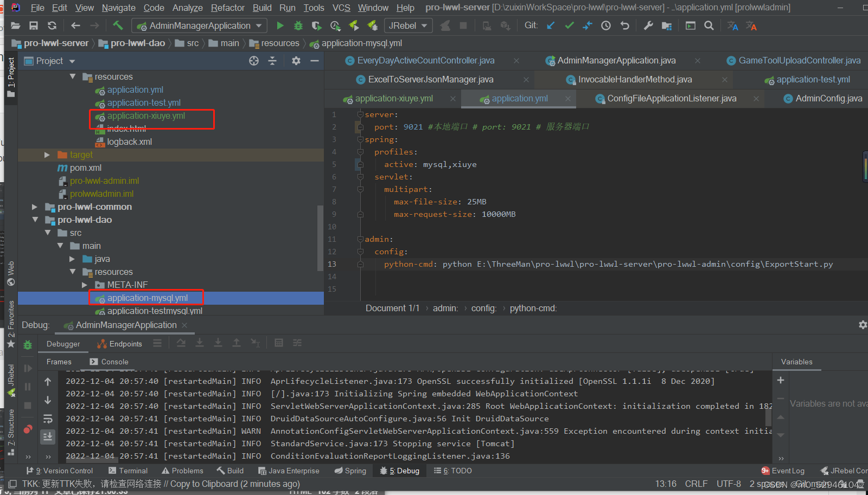Select logback.xml in project tree
Screen dimensions: 868x495
point(130,142)
